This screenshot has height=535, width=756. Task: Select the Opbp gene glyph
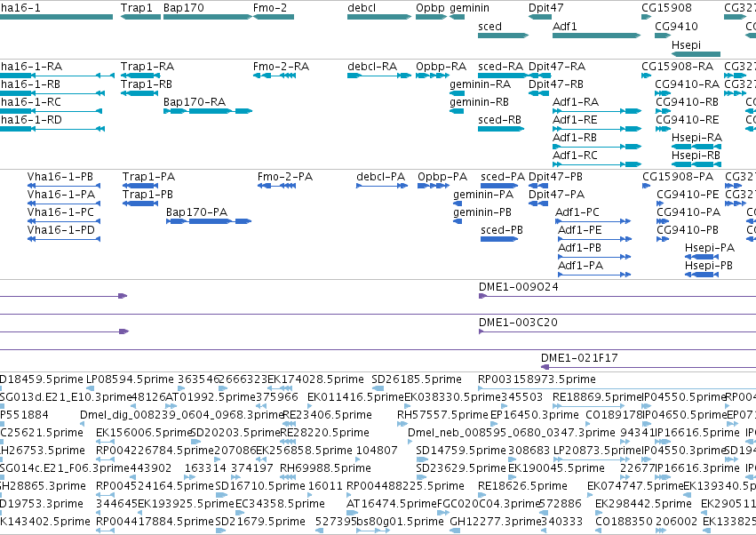pyautogui.click(x=432, y=17)
